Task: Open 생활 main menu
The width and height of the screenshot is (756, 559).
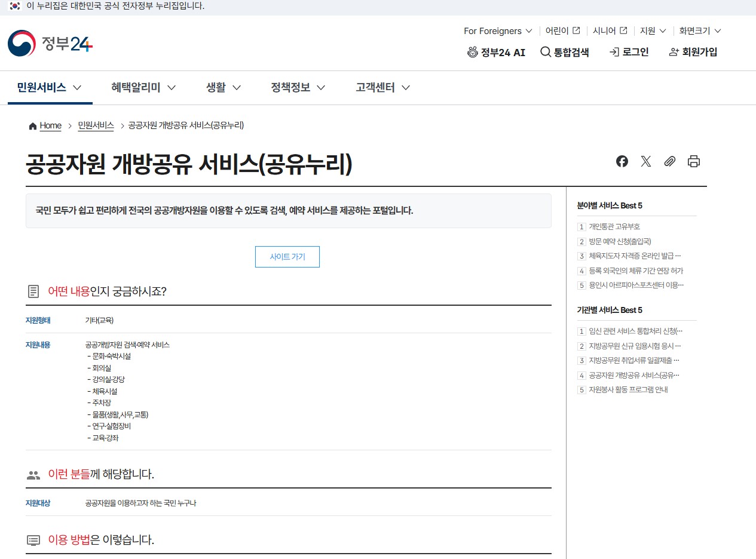Action: [x=224, y=88]
